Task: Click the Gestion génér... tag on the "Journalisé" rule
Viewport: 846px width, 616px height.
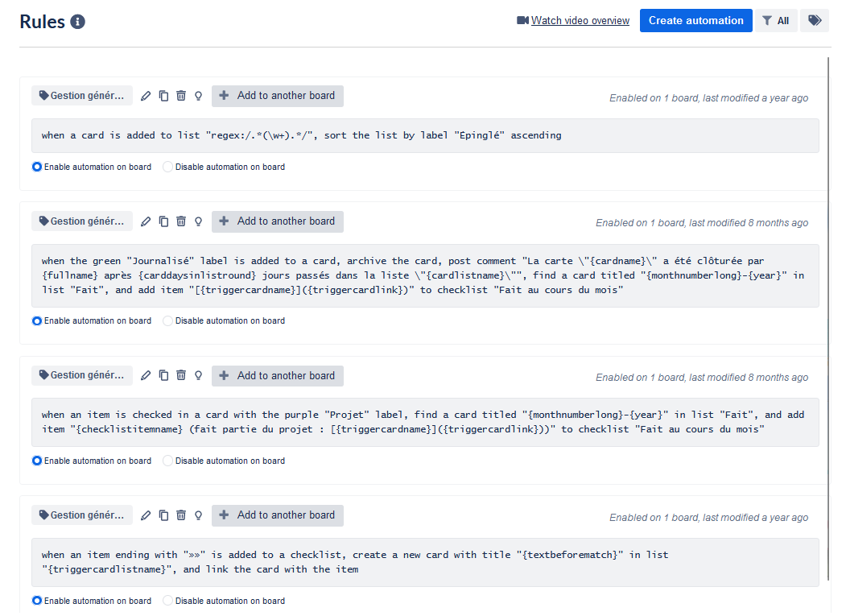Action: coord(82,221)
